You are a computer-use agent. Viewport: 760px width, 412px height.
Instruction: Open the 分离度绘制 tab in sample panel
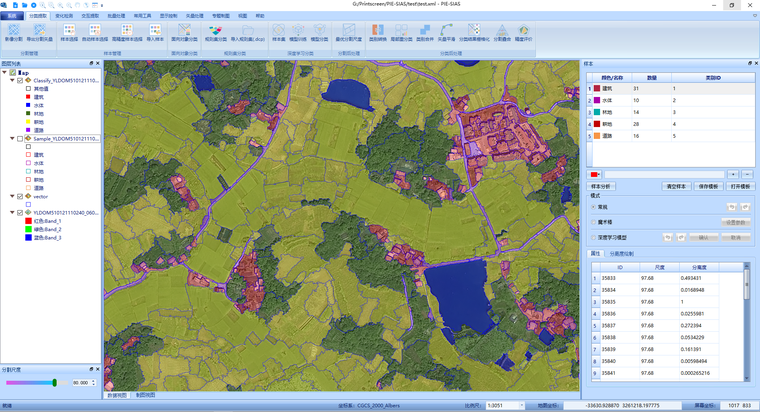click(621, 254)
